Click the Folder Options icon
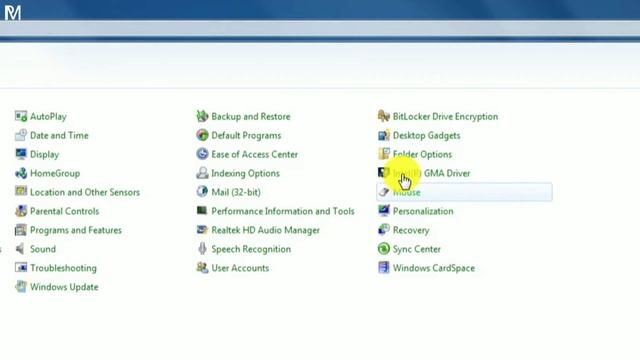 [384, 154]
